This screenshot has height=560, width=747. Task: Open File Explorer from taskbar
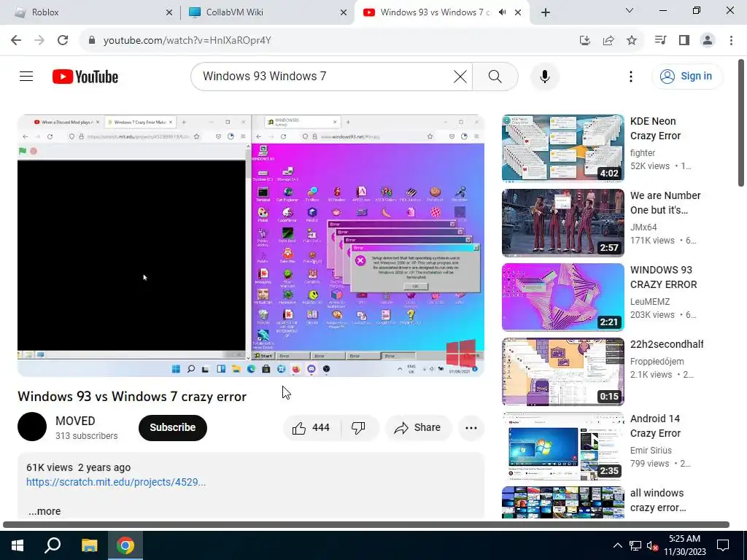[89, 545]
